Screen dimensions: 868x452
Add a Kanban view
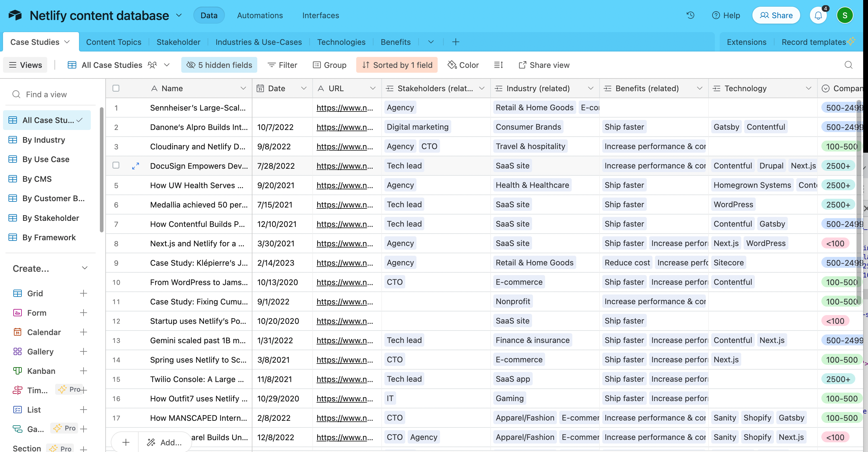point(84,371)
